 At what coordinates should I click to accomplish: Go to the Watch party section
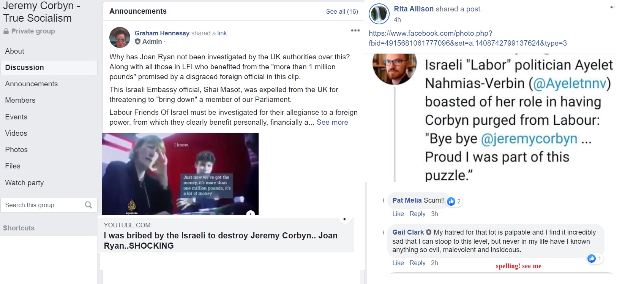[x=24, y=183]
